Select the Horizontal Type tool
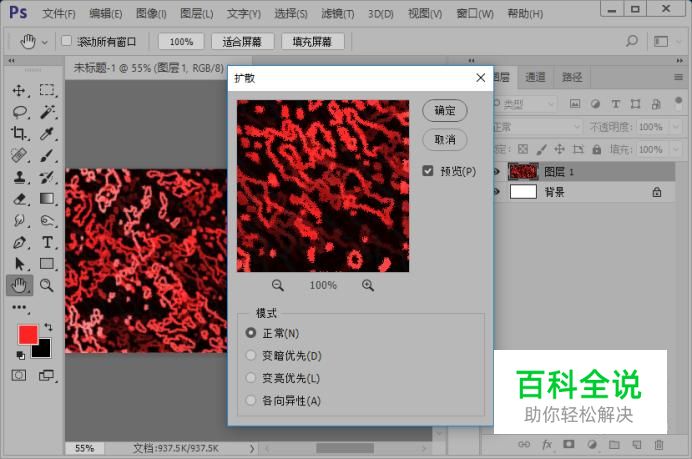 coord(47,242)
